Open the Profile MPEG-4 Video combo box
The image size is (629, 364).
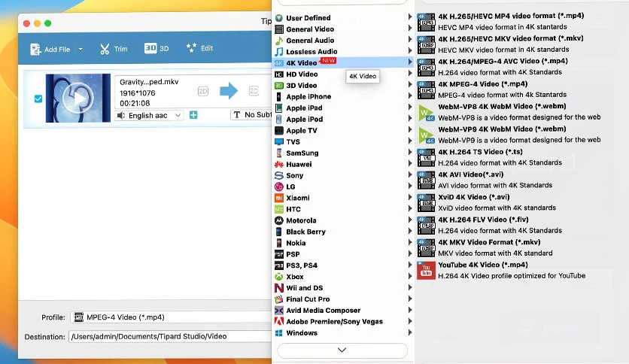(x=171, y=317)
